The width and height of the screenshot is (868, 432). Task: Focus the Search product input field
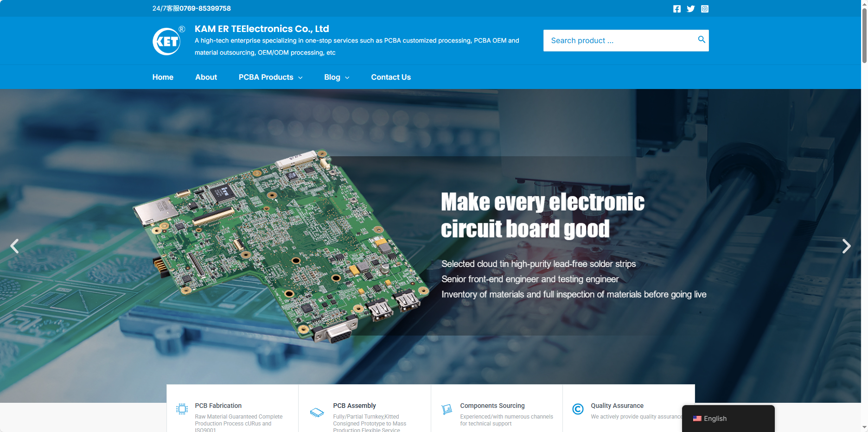[x=619, y=41]
